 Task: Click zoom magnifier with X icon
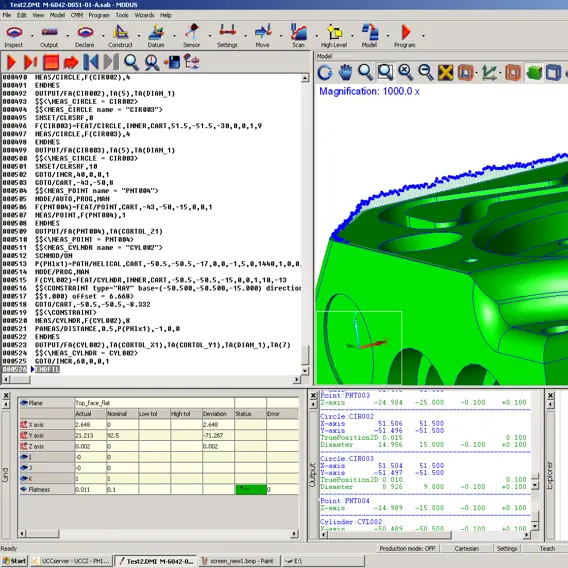pos(406,72)
